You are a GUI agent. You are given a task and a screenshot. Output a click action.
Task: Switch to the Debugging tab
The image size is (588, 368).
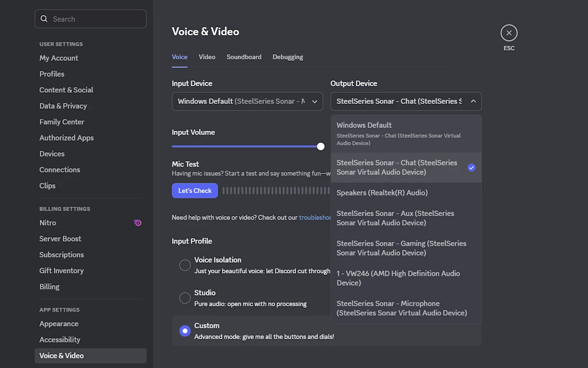tap(288, 57)
